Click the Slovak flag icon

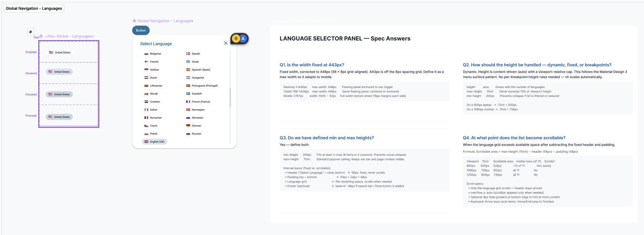pos(146,94)
